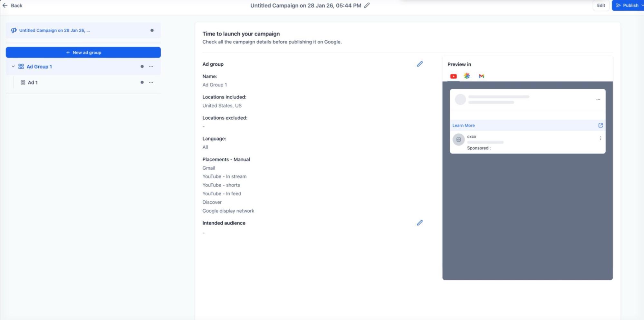Select Ad 1 in the sidebar
Screen dimensions: 644x320
[x=33, y=83]
